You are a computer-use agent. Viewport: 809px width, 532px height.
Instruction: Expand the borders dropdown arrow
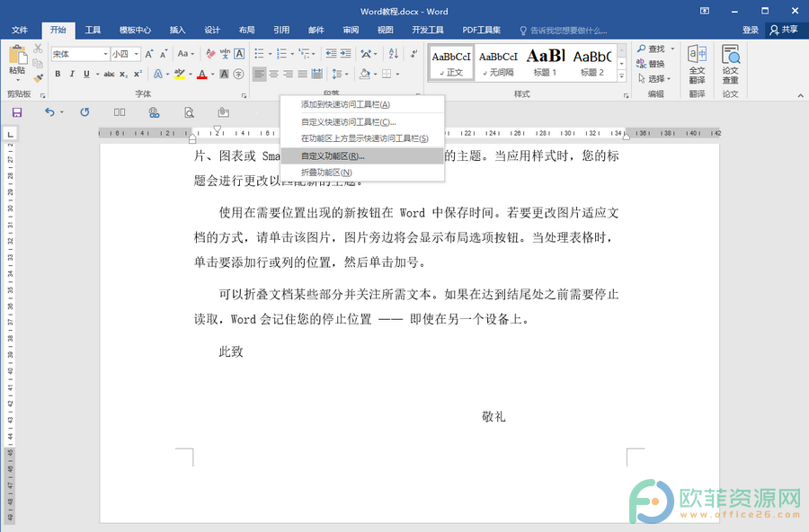pyautogui.click(x=397, y=75)
